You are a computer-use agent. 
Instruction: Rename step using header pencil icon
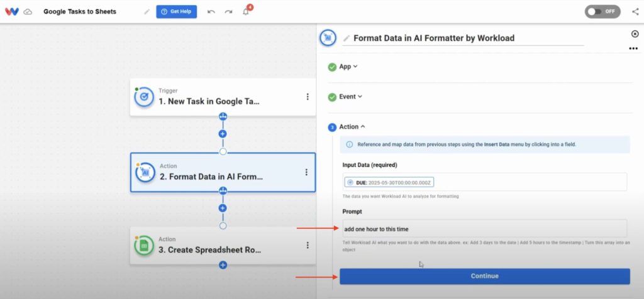click(x=347, y=38)
